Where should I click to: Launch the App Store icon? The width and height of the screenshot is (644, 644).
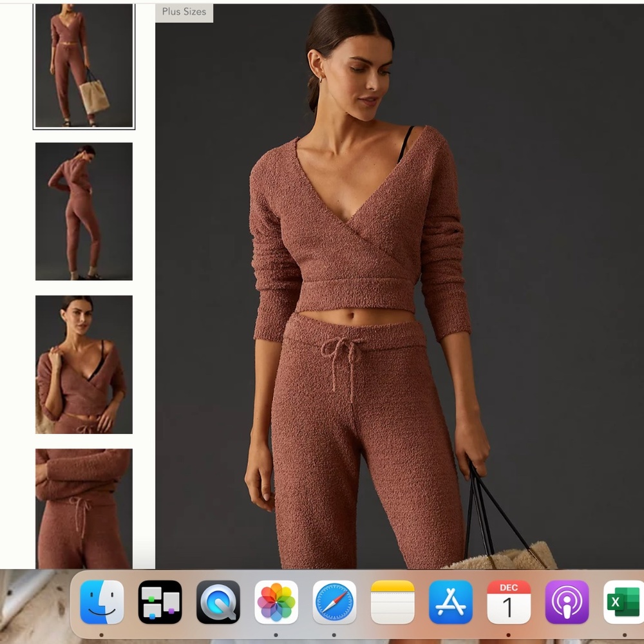tap(450, 603)
